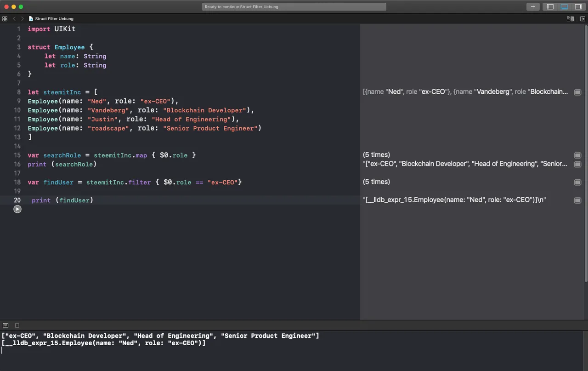Screen dimensions: 588x371
Task: Show inline result for print findUser output
Action: click(577, 200)
